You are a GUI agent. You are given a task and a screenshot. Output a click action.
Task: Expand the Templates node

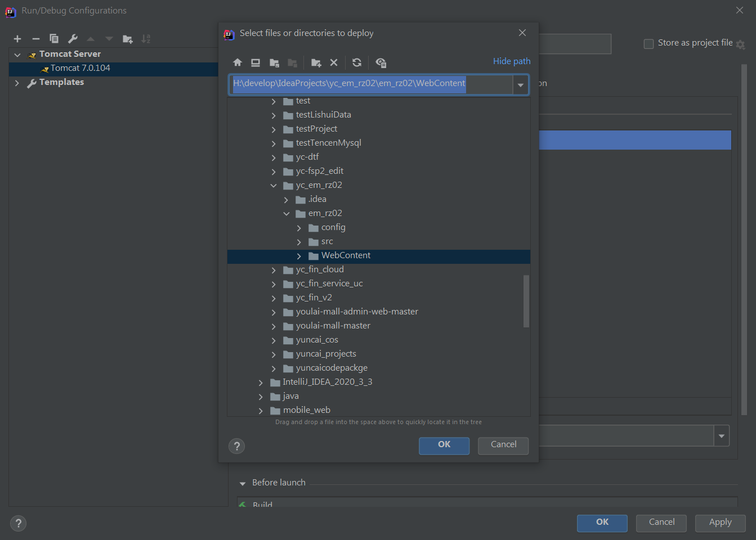click(x=17, y=83)
